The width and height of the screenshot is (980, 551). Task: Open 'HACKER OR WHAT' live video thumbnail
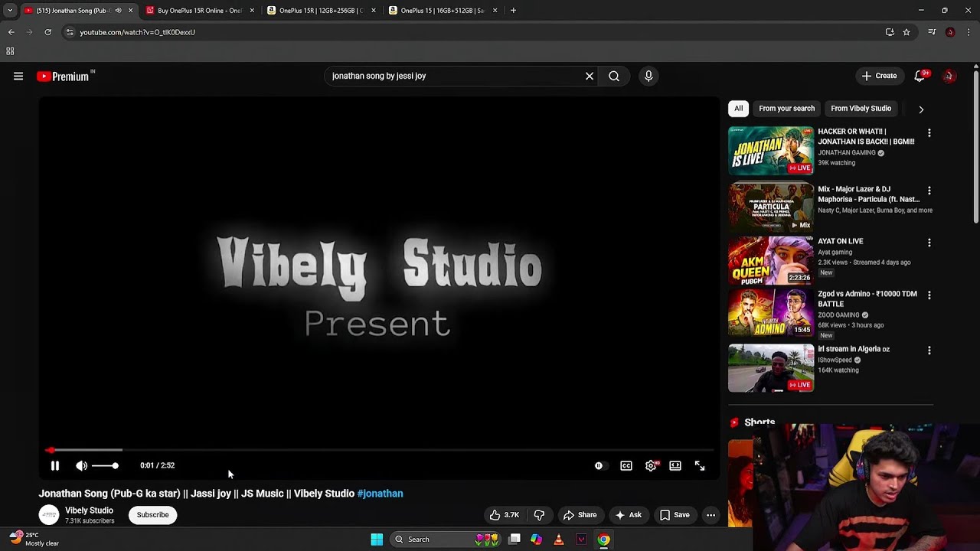click(x=771, y=151)
